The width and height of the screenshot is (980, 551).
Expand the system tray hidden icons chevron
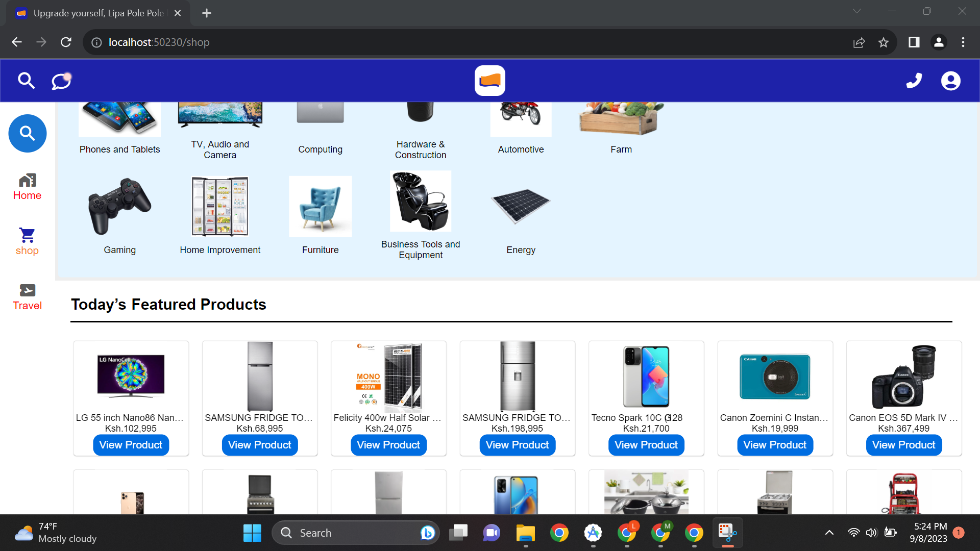coord(829,533)
